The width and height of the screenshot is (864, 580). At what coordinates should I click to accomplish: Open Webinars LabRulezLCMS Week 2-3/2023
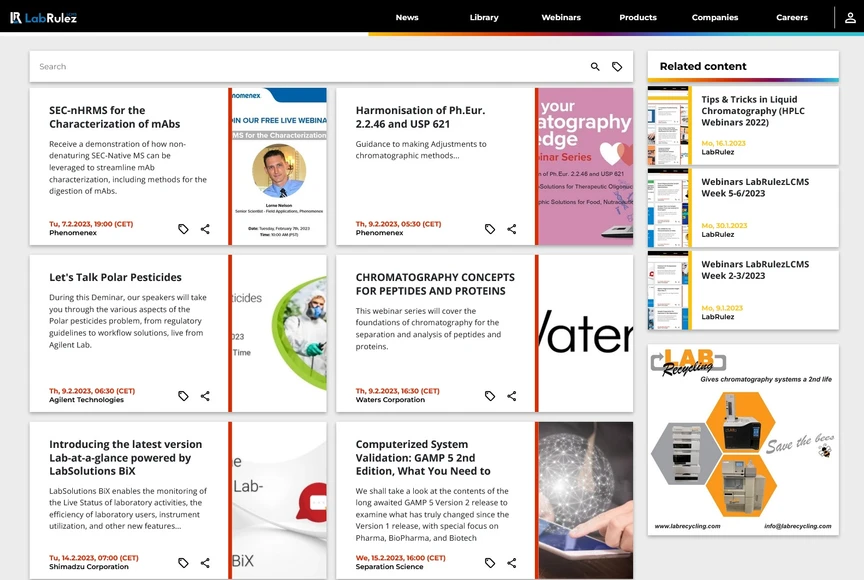(x=755, y=270)
